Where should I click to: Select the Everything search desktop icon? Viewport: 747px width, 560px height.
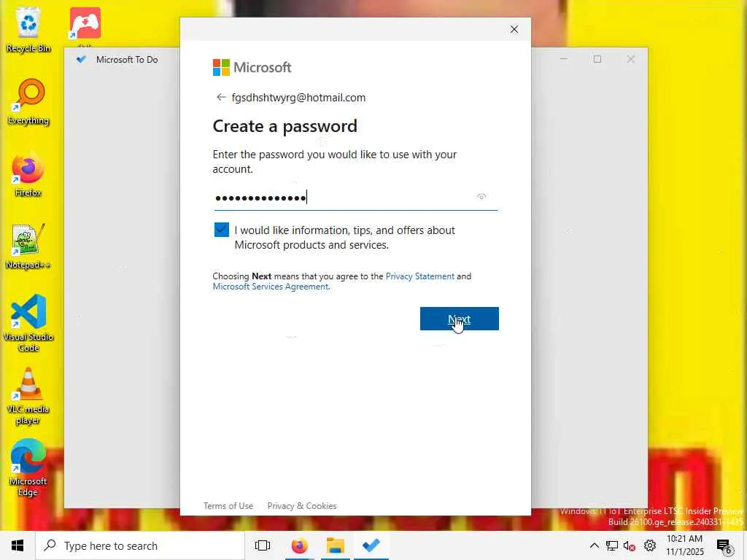point(28,102)
